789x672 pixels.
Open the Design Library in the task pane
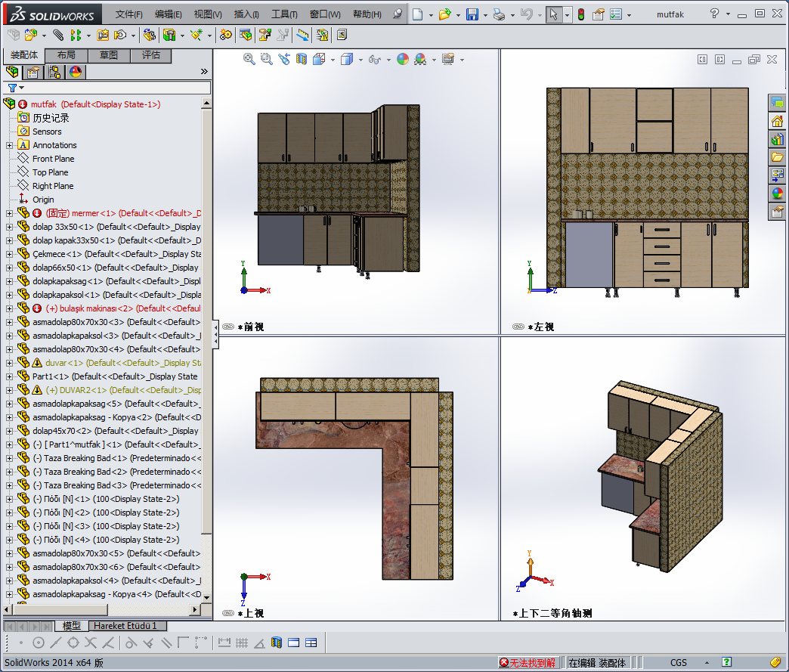[x=777, y=139]
